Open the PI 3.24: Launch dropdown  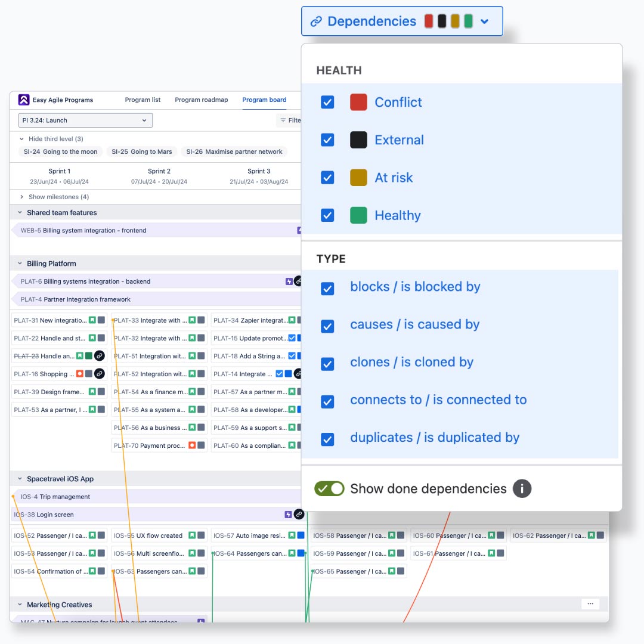point(85,120)
